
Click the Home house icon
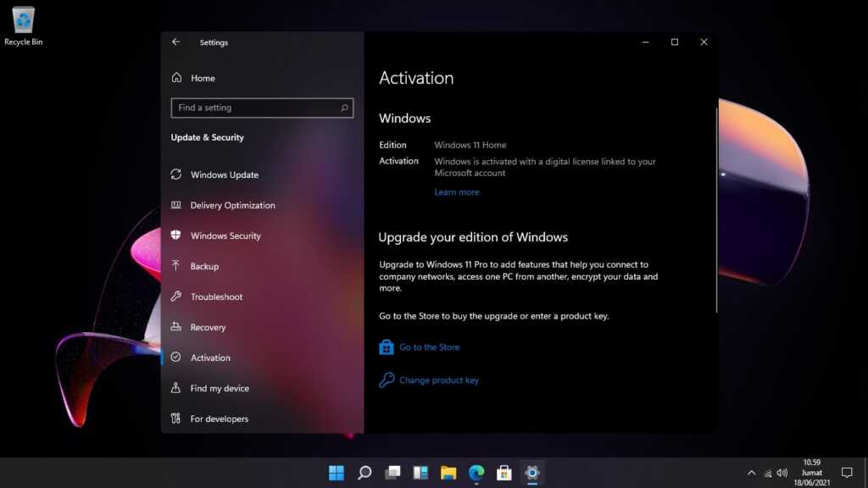tap(176, 77)
